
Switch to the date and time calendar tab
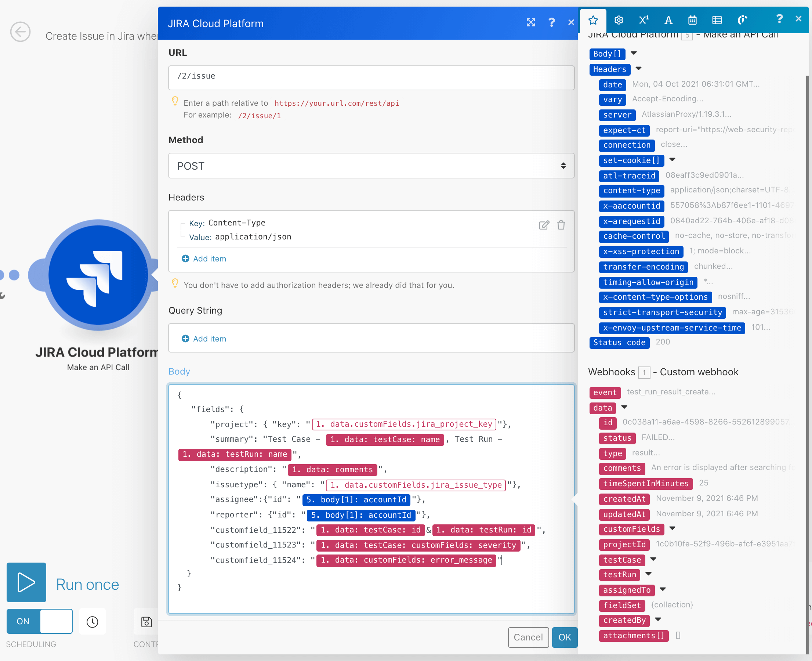coord(692,20)
